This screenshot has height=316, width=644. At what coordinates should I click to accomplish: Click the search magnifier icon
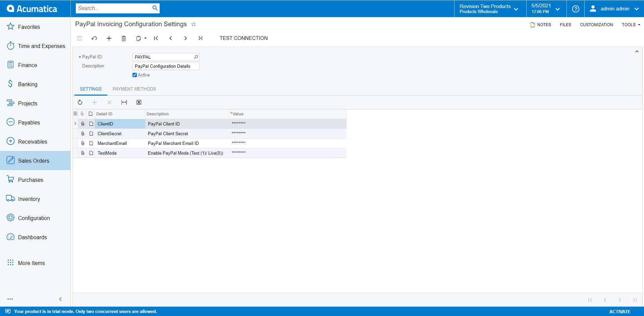pyautogui.click(x=155, y=8)
